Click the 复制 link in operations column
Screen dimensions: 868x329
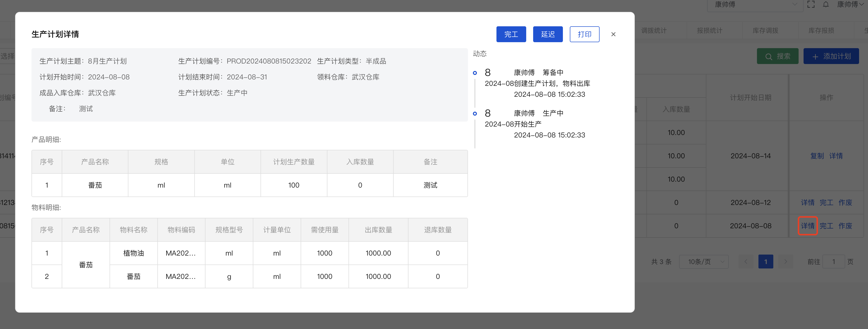(817, 156)
